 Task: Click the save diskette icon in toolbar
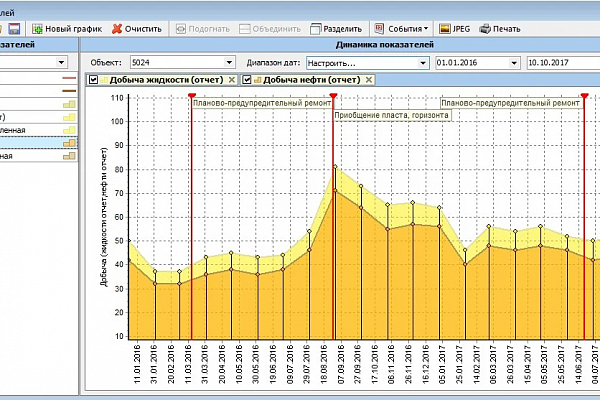14,29
